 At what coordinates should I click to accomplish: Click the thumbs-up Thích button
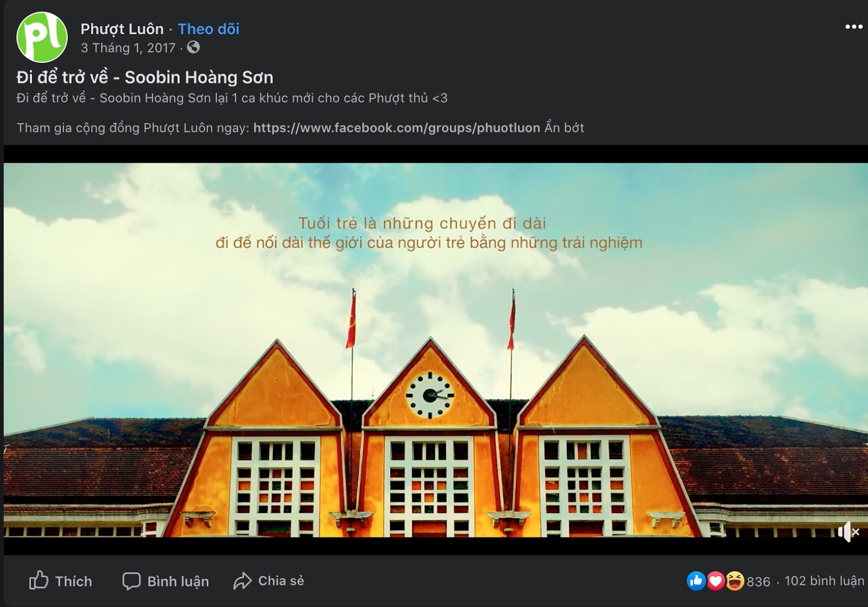pos(60,581)
